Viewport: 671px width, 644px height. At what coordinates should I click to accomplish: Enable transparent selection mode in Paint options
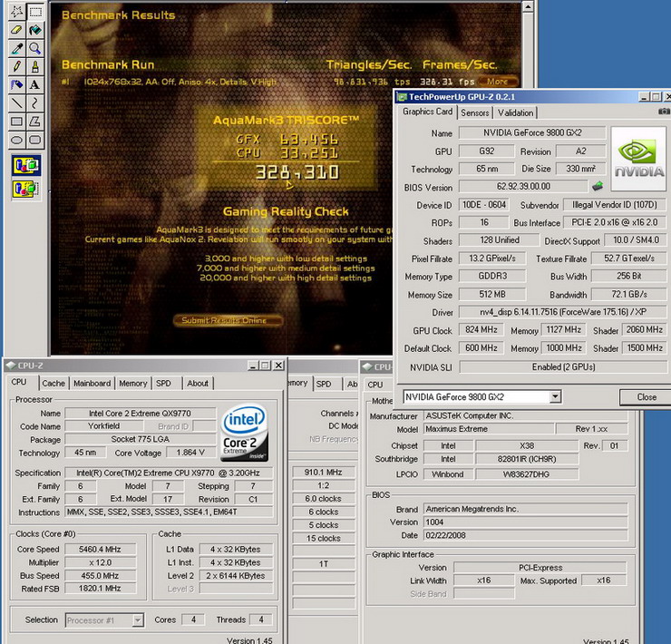(26, 189)
